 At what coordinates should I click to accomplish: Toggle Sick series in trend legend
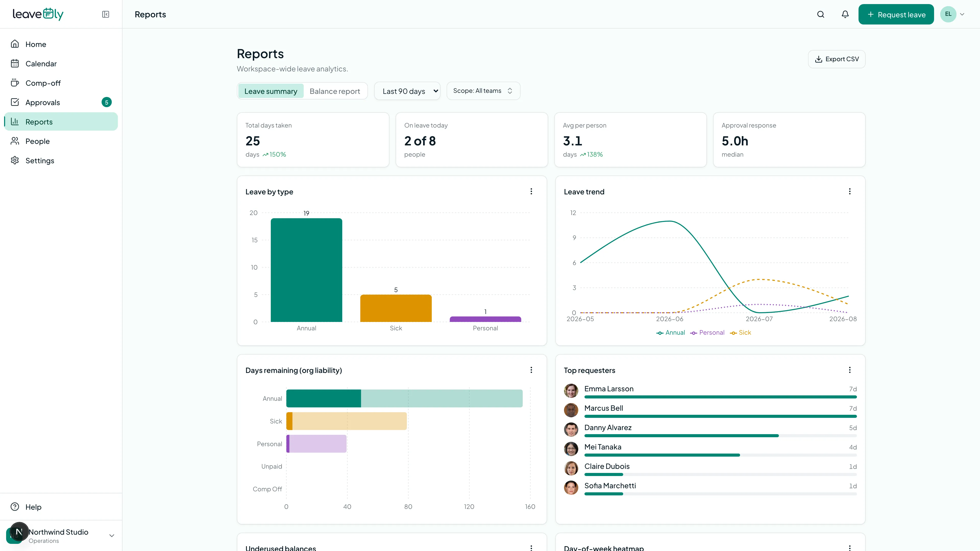[x=740, y=333]
